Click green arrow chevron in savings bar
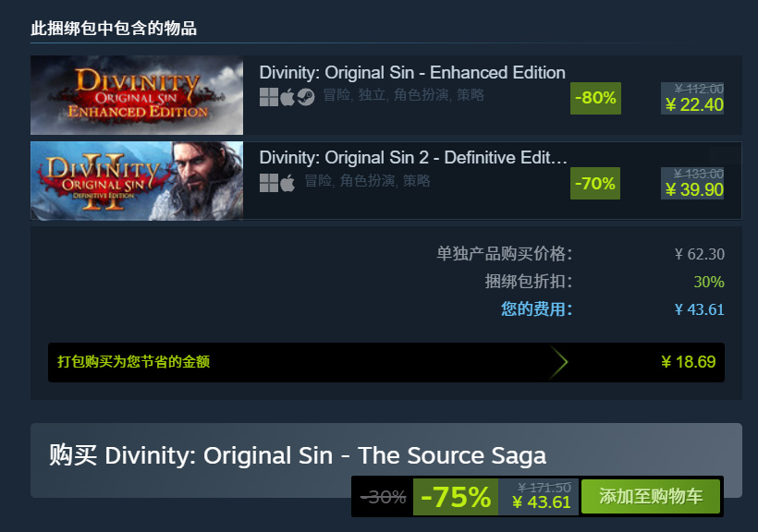The image size is (758, 532). 558,362
